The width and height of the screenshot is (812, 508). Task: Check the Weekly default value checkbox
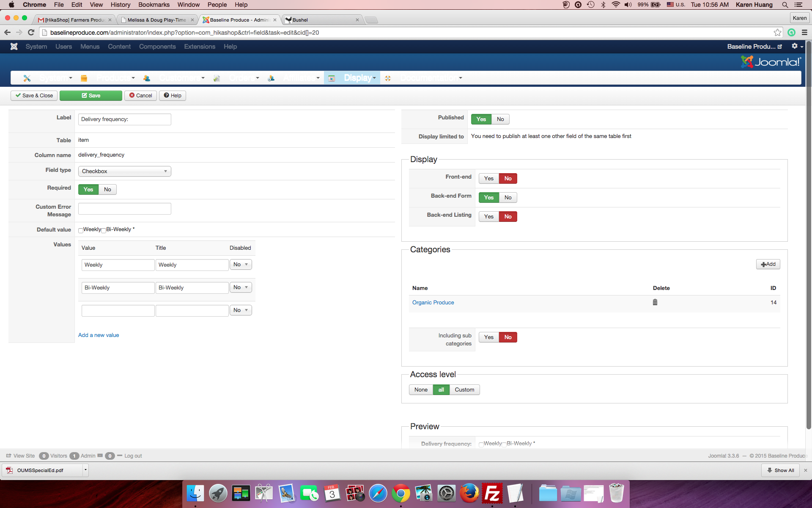point(81,231)
